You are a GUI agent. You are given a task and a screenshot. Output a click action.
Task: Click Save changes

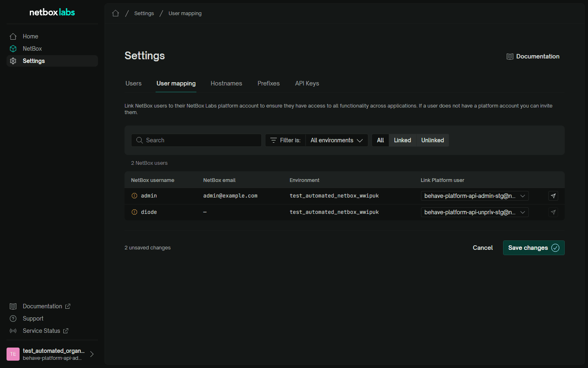(534, 248)
